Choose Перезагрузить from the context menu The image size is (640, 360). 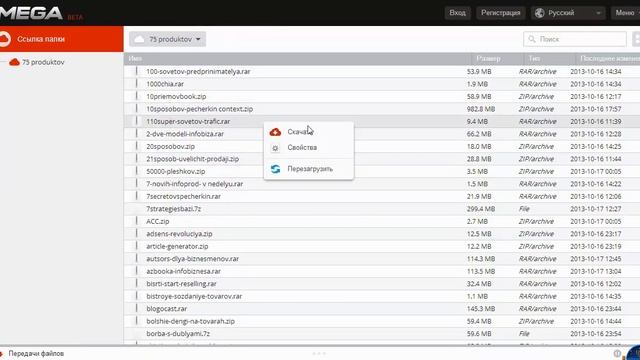tap(309, 169)
